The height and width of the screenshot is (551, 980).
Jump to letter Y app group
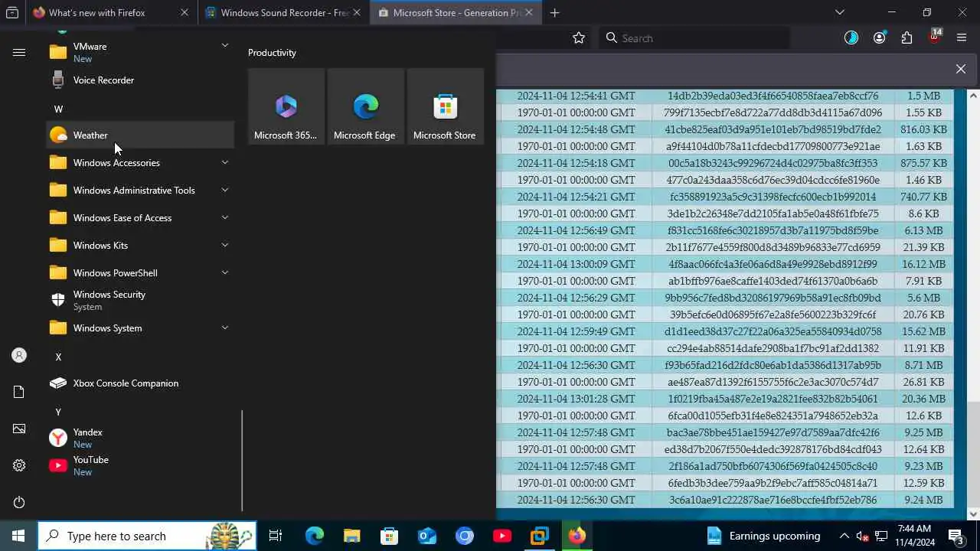58,412
